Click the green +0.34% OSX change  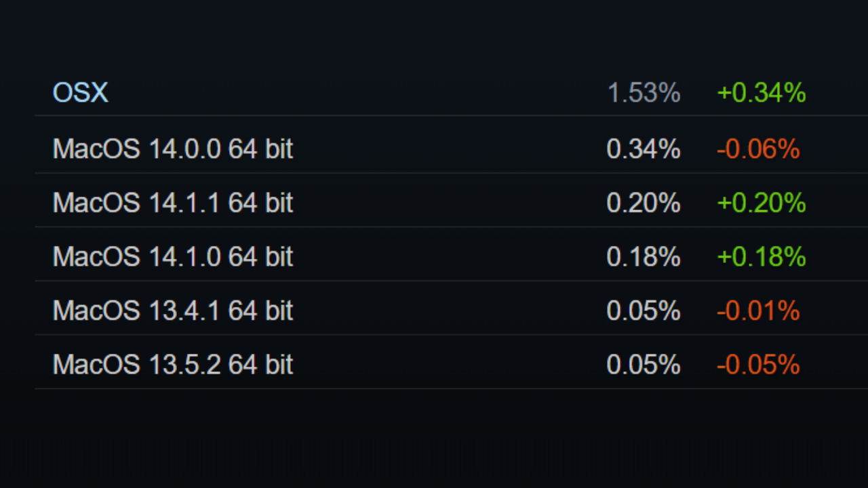761,93
